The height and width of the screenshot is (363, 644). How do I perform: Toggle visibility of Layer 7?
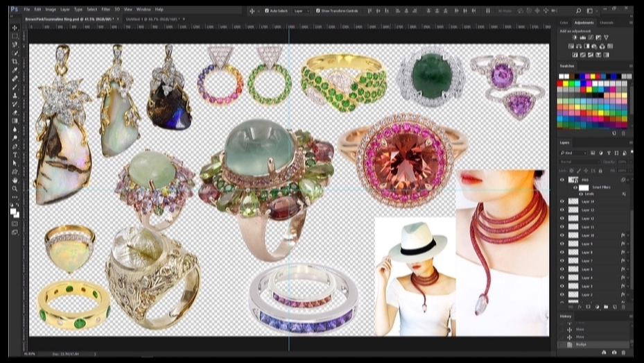[x=562, y=261]
